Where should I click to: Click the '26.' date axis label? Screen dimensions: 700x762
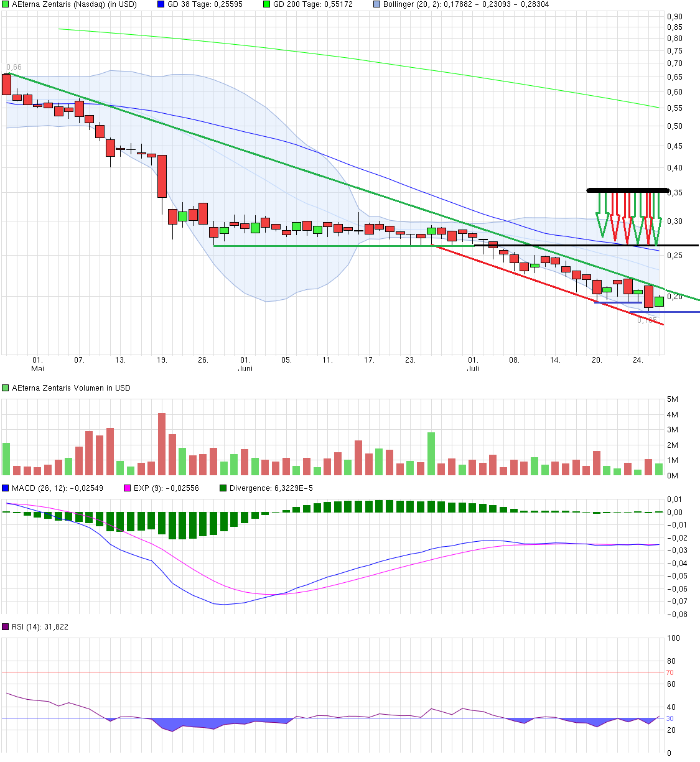[x=203, y=360]
